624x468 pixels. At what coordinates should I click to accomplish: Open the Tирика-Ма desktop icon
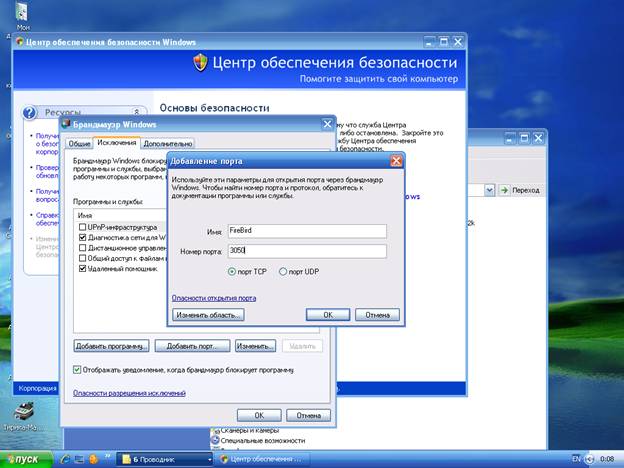(23, 417)
